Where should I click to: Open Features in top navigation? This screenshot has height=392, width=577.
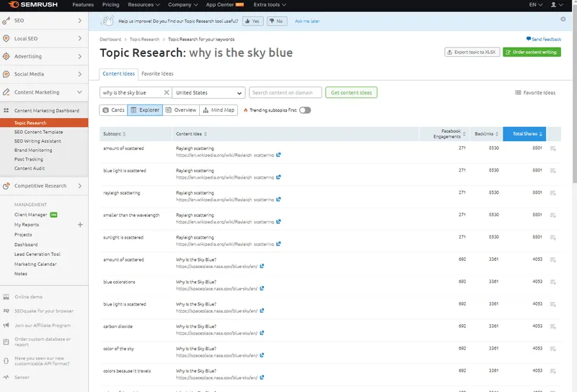pos(83,4)
